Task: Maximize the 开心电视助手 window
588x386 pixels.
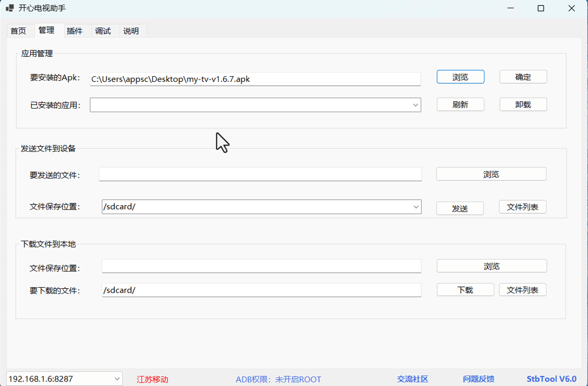Action: pyautogui.click(x=541, y=9)
